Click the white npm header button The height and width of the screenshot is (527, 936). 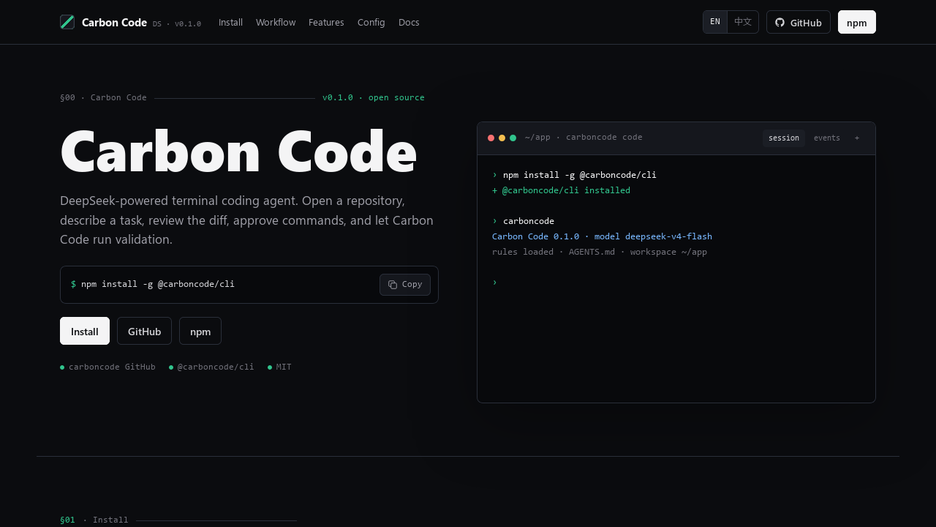point(857,22)
